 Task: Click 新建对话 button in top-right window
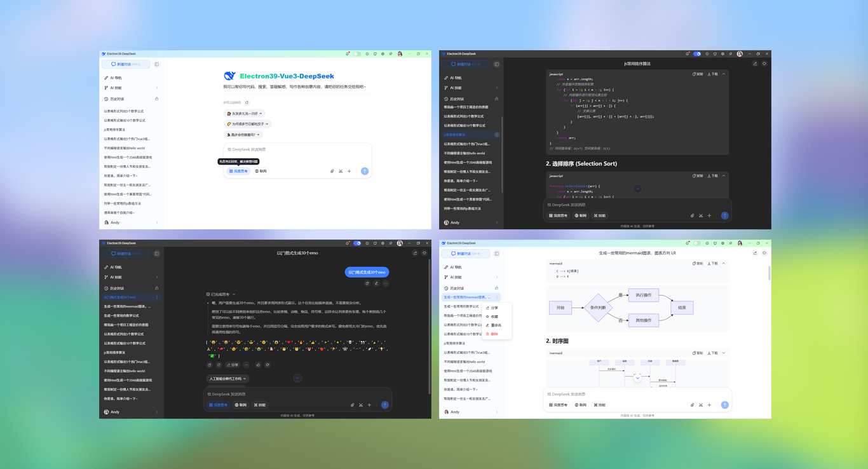pos(466,64)
